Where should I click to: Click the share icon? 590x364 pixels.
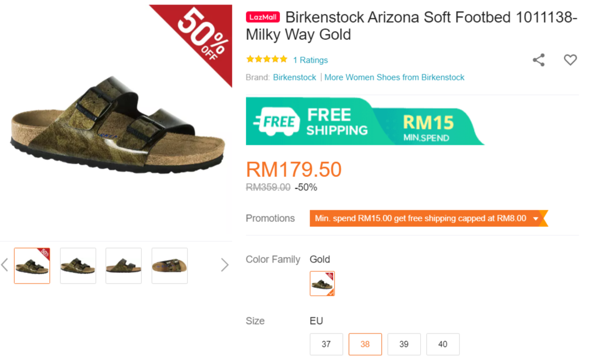point(538,60)
